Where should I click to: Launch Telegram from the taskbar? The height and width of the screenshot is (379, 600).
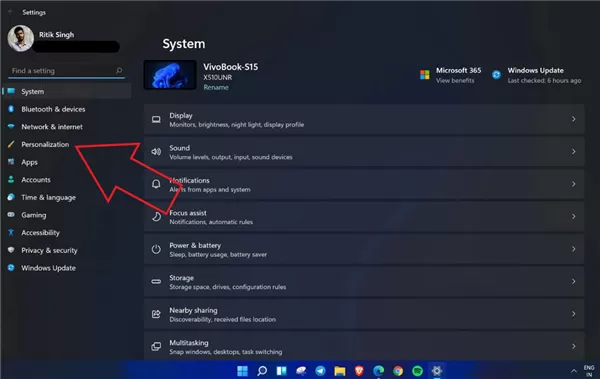[320, 371]
